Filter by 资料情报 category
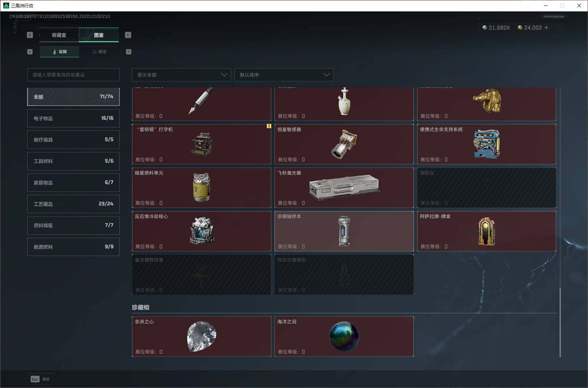This screenshot has width=588, height=388. [73, 225]
